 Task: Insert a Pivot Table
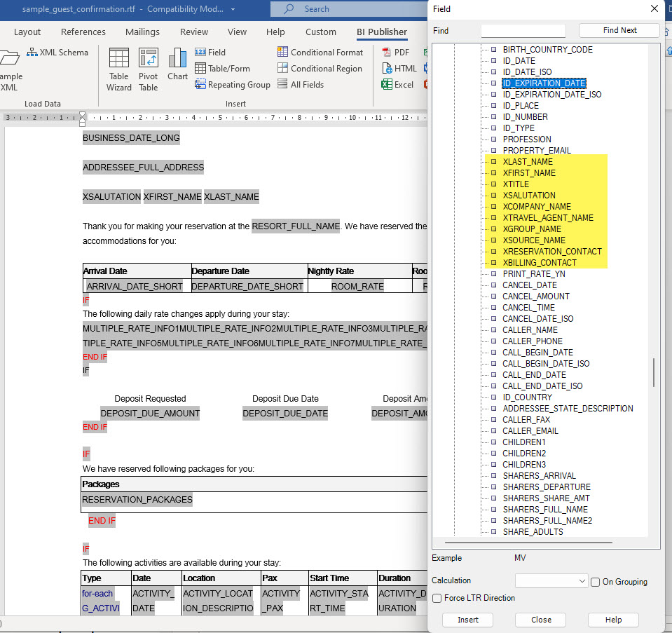coord(148,68)
